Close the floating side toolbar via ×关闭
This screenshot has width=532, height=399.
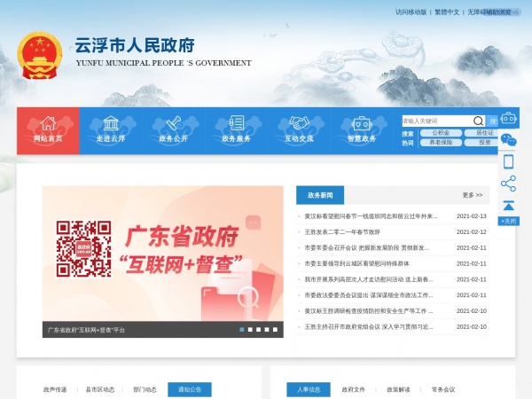pos(508,221)
